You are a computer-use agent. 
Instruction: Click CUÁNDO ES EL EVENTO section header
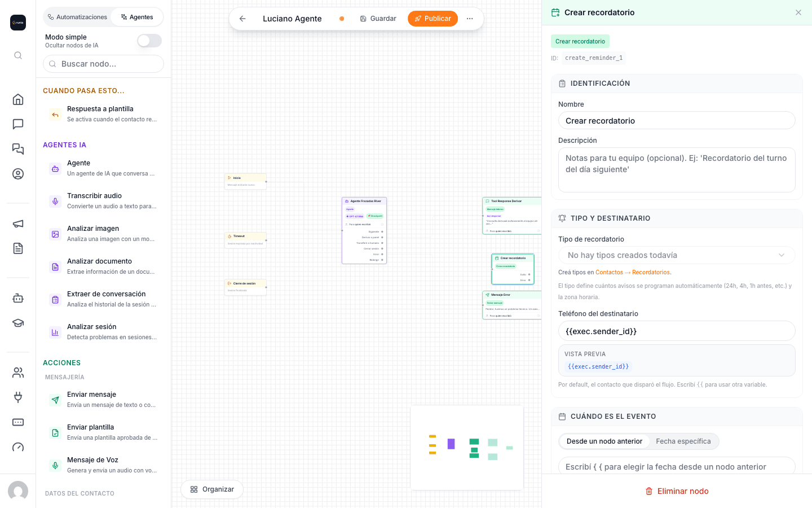677,417
